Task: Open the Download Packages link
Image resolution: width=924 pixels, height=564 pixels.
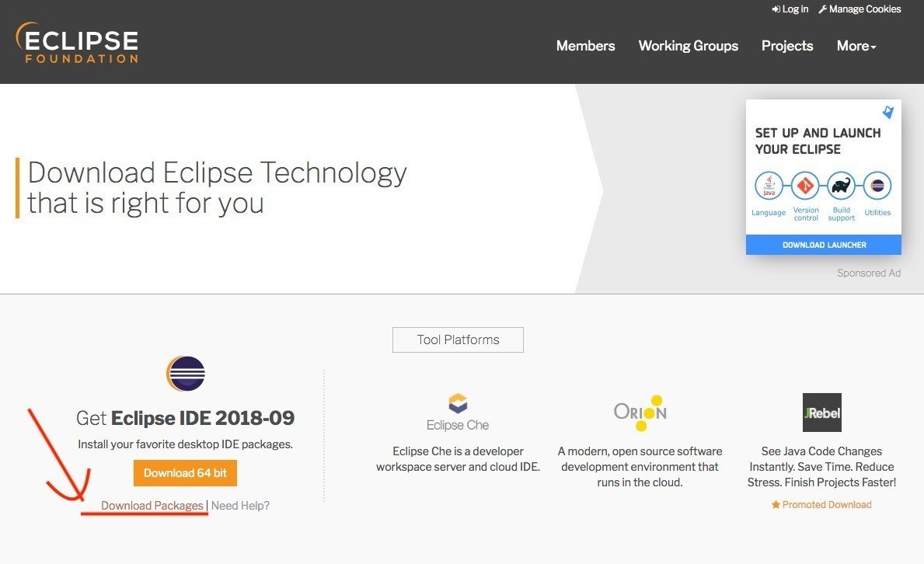Action: (x=152, y=506)
